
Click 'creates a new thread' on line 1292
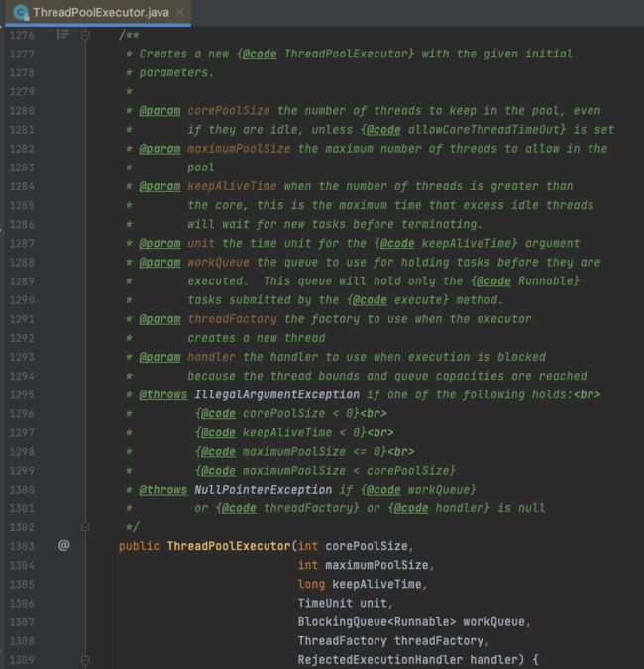pyautogui.click(x=257, y=338)
